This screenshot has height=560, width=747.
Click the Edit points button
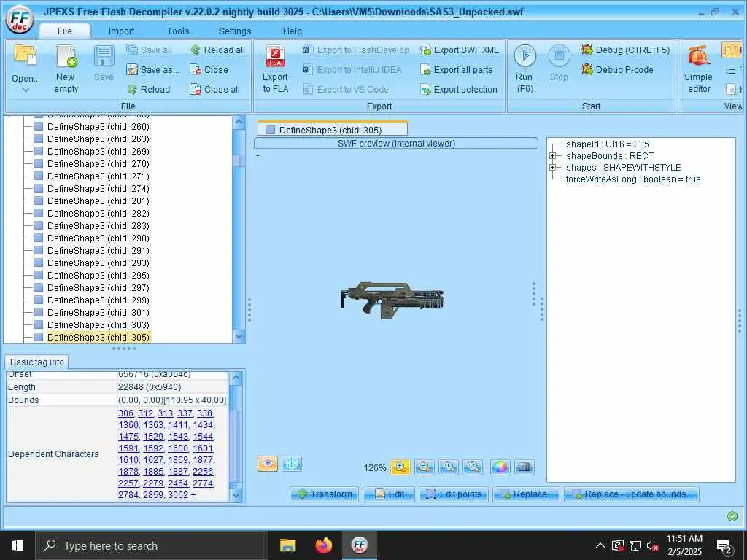[x=454, y=494]
